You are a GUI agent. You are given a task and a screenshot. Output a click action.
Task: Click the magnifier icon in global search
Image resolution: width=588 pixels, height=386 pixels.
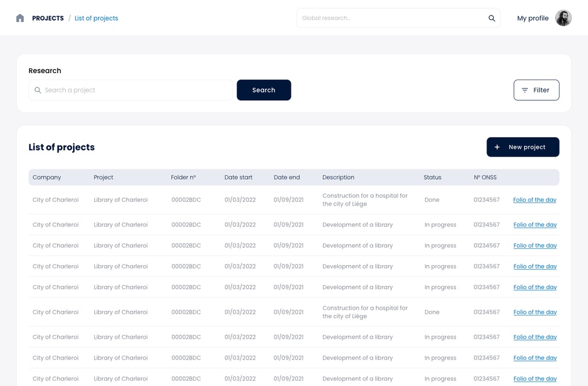[x=492, y=18]
